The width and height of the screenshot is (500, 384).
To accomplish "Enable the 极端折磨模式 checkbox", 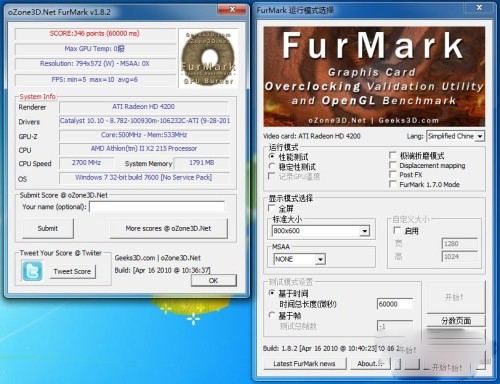I will [x=393, y=155].
